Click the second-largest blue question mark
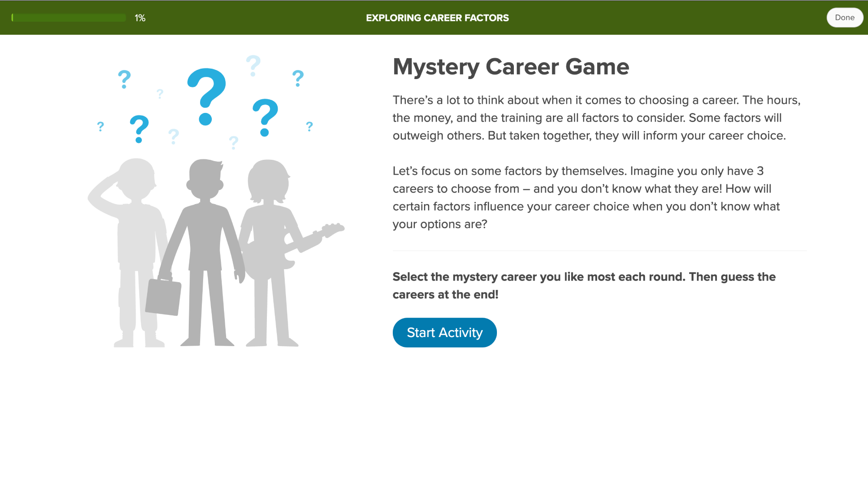 pyautogui.click(x=265, y=117)
